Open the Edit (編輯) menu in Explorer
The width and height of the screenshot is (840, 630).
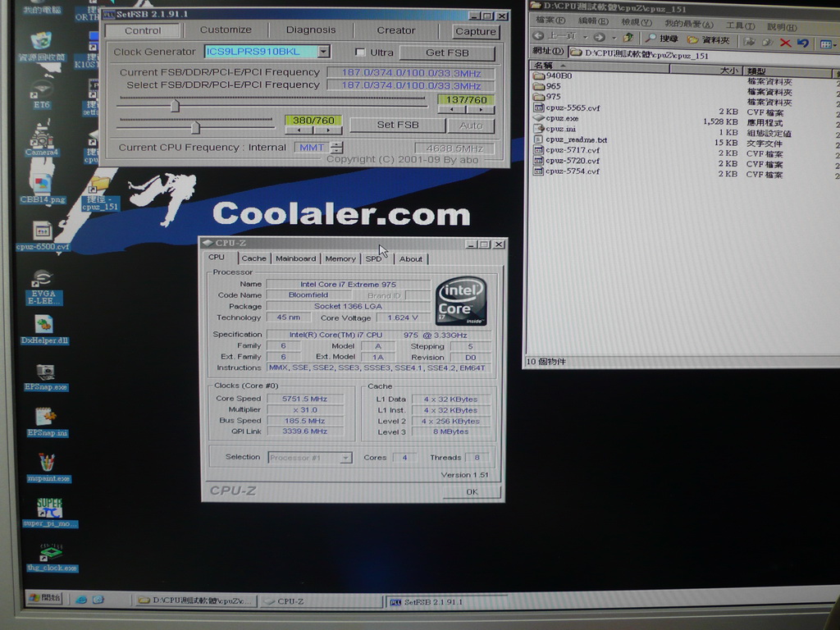(x=593, y=21)
